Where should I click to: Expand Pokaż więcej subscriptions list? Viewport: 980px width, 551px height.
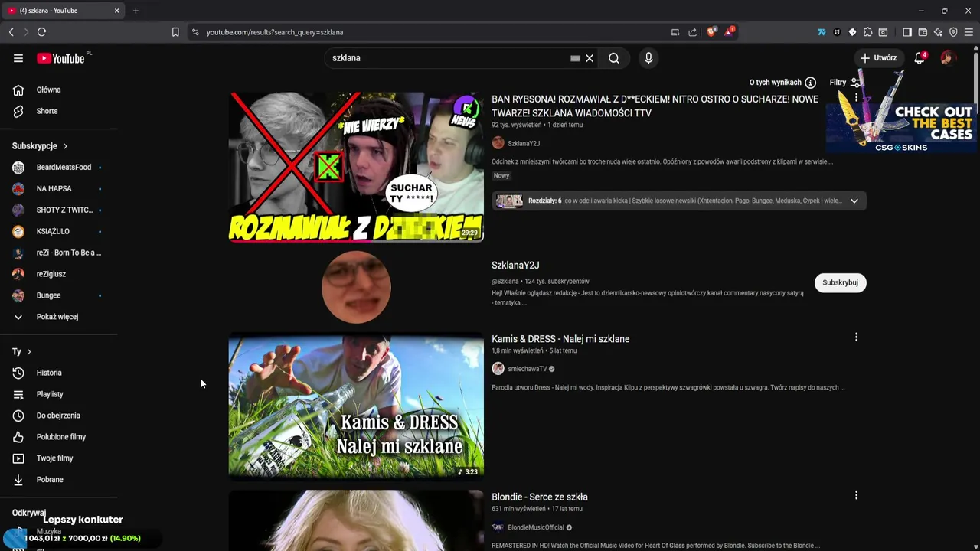coord(58,317)
